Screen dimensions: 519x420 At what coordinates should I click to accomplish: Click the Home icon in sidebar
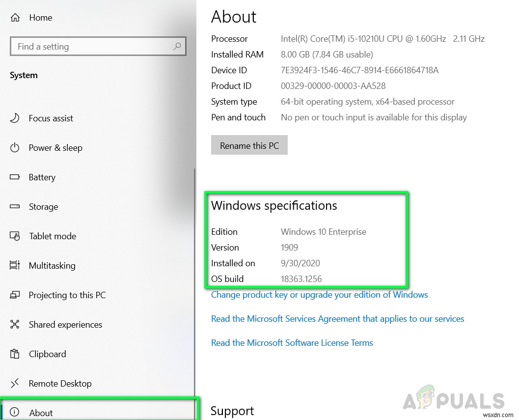15,17
